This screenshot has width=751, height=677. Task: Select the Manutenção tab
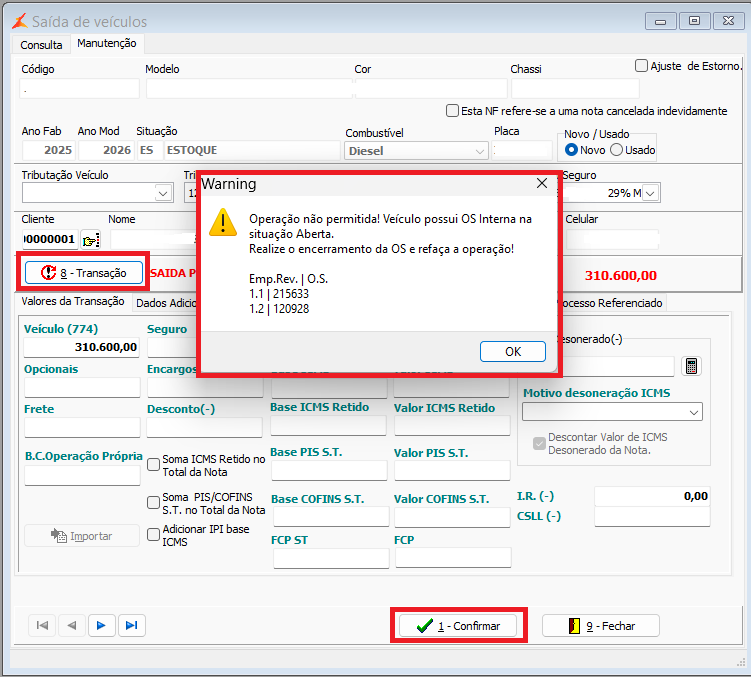coord(107,43)
